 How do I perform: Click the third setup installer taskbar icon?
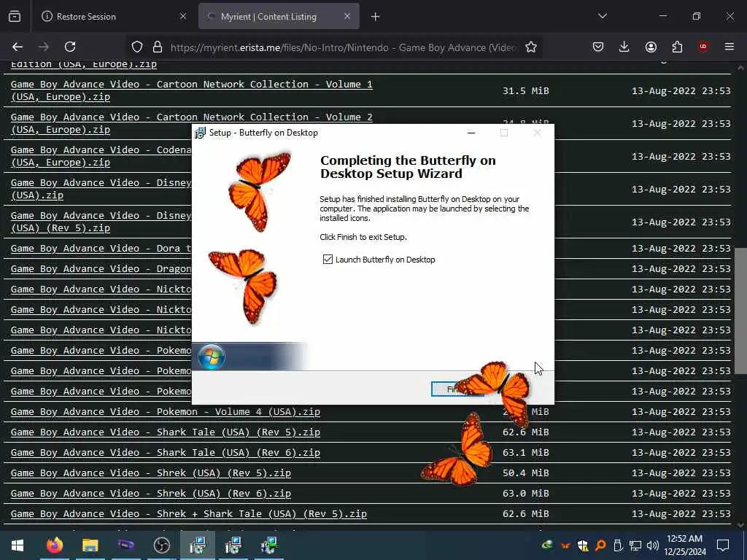pyautogui.click(x=268, y=545)
